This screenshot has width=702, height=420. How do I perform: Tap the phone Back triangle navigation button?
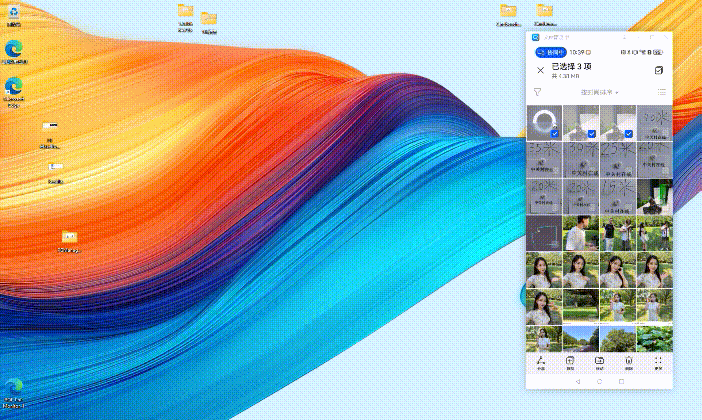click(x=578, y=381)
